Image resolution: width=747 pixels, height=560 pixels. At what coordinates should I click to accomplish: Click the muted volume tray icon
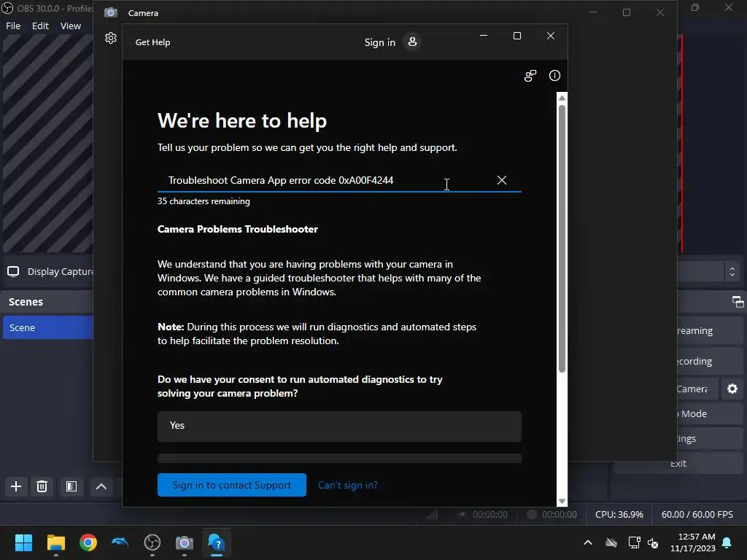pos(653,542)
